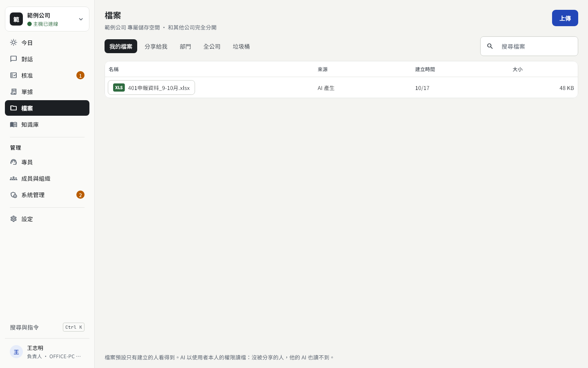
Task: Click the 範 company logo icon
Action: (16, 19)
